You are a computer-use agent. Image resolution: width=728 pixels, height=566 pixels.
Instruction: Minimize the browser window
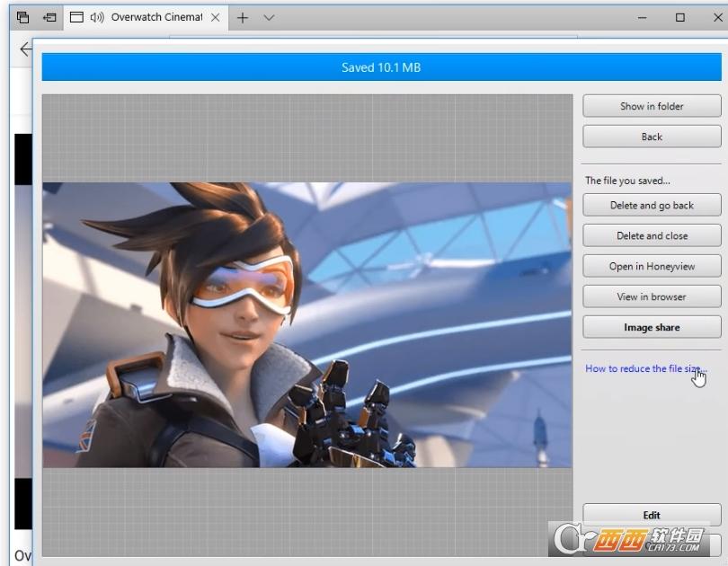click(x=642, y=18)
